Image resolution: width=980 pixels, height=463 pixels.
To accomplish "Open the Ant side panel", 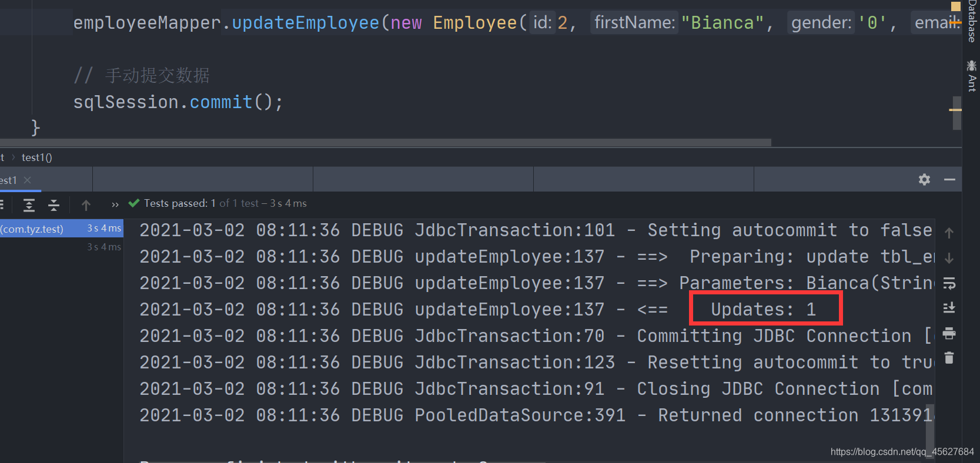I will [x=972, y=75].
